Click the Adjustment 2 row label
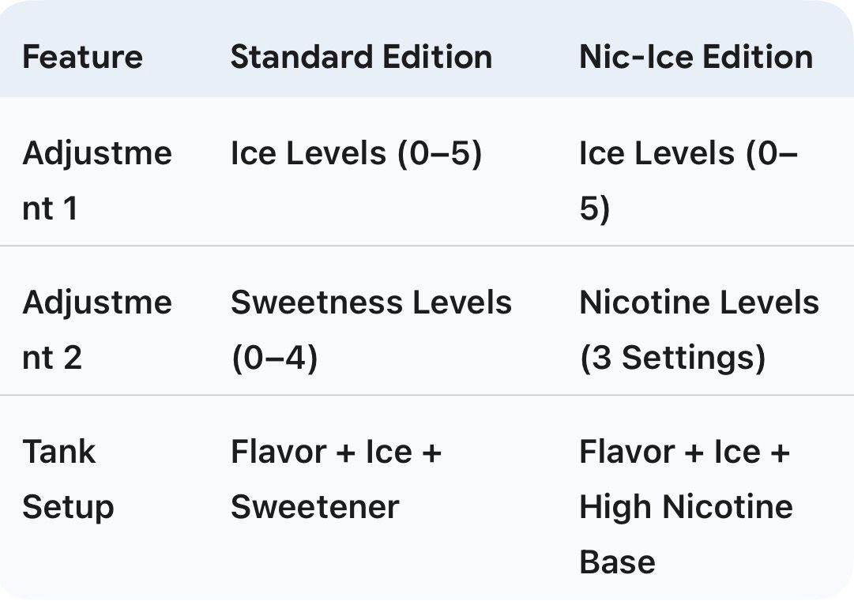This screenshot has height=616, width=854. click(96, 330)
